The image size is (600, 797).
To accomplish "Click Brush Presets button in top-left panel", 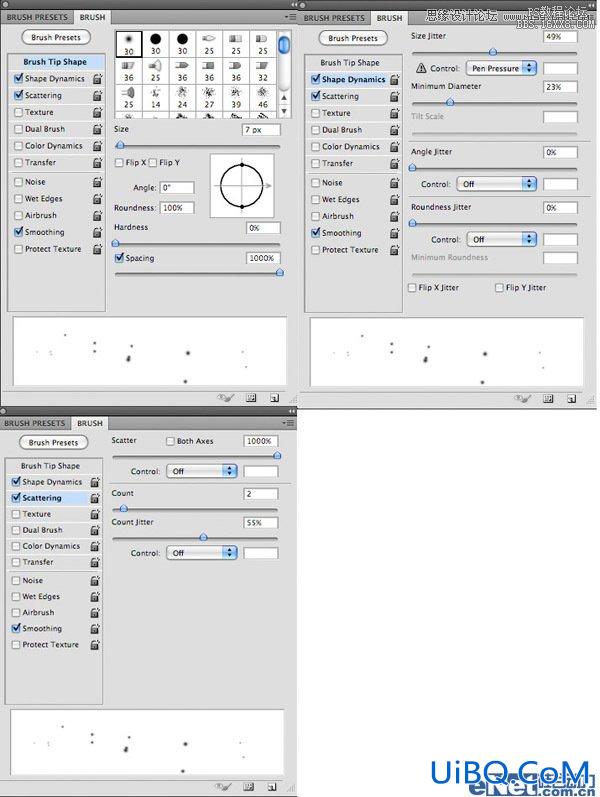I will pyautogui.click(x=56, y=38).
